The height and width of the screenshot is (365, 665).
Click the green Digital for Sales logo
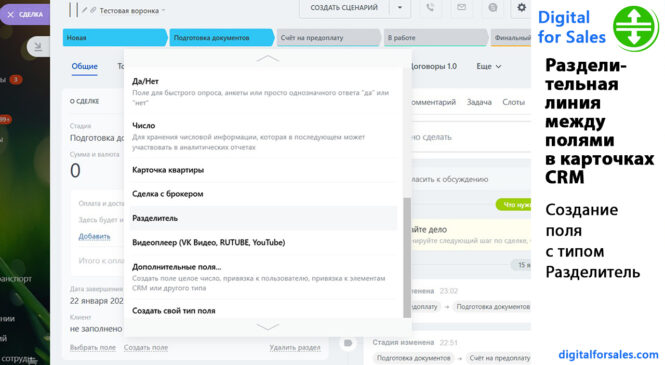click(x=635, y=28)
